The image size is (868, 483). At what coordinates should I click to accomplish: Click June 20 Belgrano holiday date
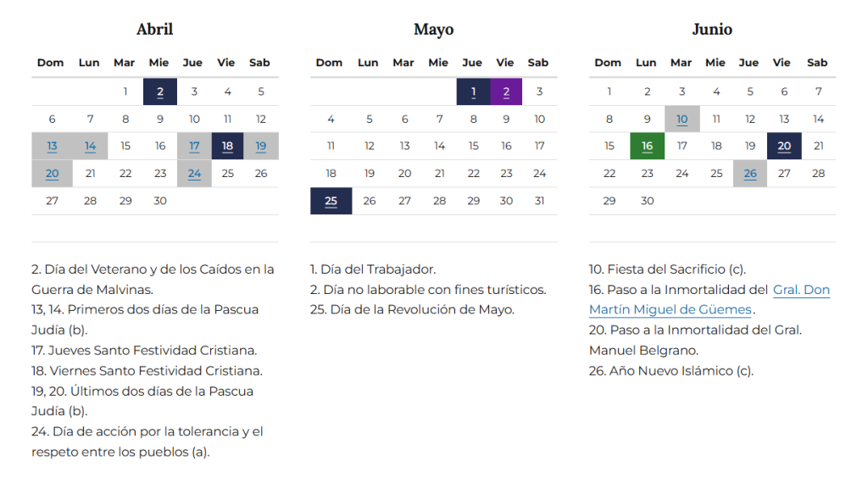[784, 146]
